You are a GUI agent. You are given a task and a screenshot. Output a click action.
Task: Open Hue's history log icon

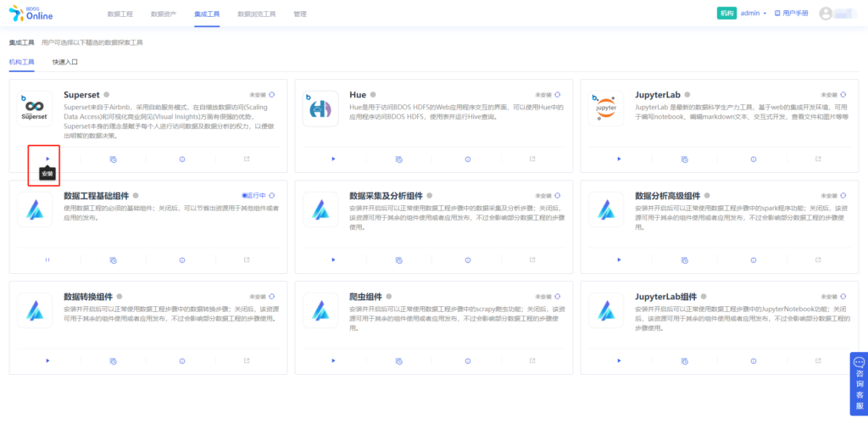click(398, 159)
